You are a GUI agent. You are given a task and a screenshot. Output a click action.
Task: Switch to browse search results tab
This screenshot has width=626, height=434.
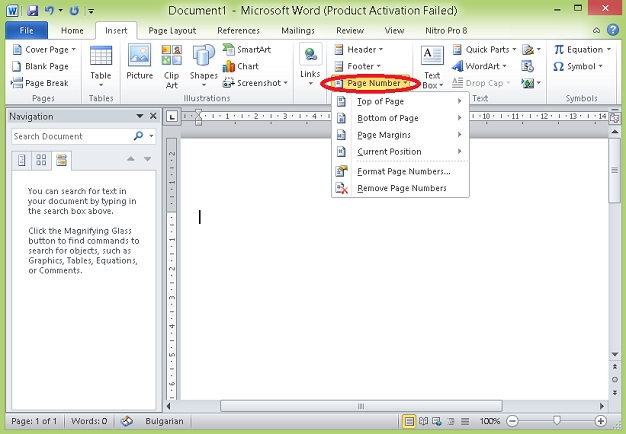(61, 160)
